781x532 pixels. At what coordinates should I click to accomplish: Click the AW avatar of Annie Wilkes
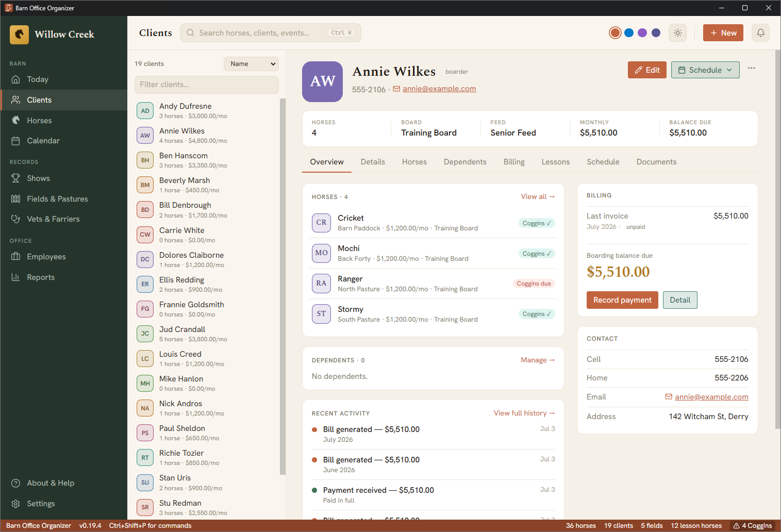(323, 81)
